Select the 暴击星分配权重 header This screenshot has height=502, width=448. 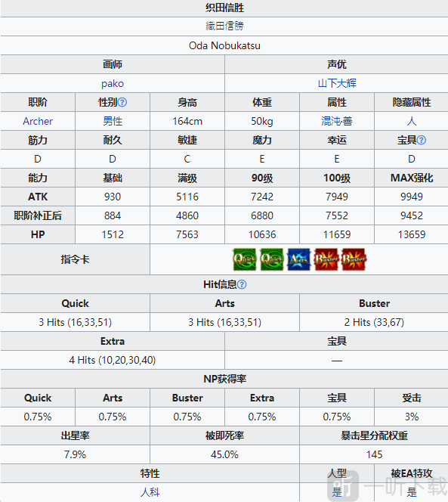click(374, 435)
